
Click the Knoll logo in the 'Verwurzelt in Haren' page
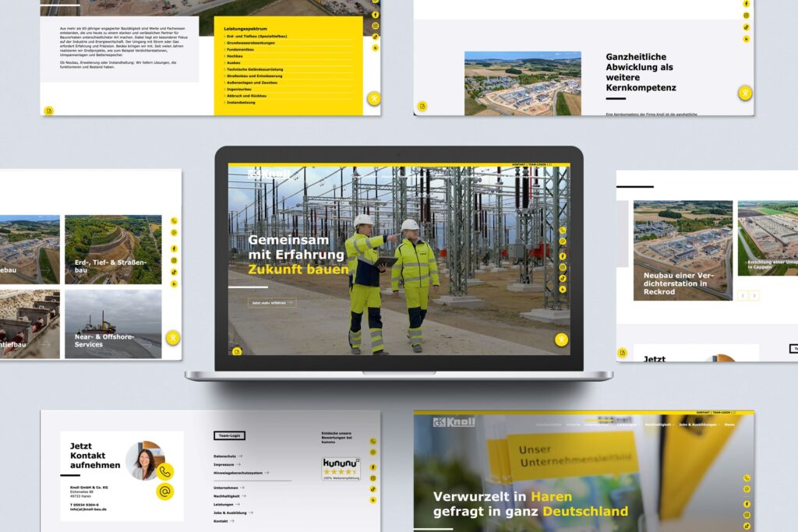click(454, 421)
